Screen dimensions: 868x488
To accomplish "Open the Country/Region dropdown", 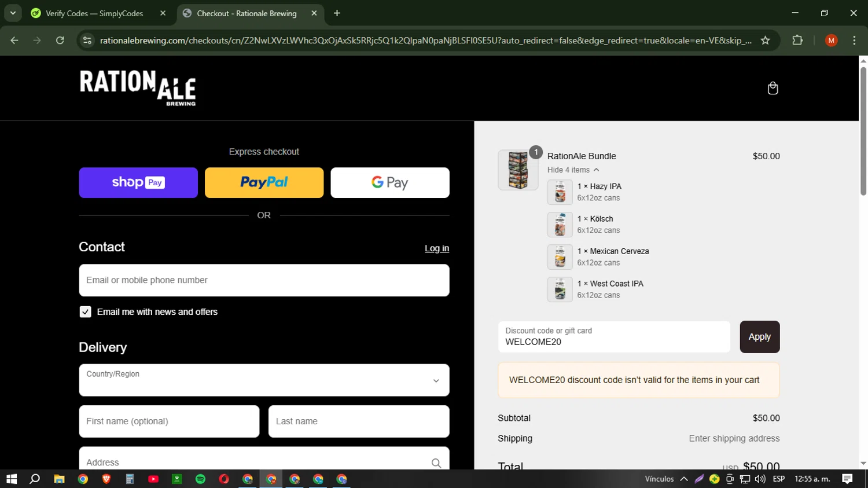I will coord(264,380).
